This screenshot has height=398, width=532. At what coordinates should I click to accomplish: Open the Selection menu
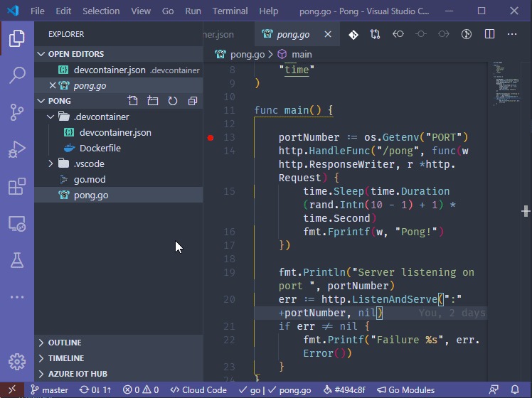pyautogui.click(x=101, y=11)
